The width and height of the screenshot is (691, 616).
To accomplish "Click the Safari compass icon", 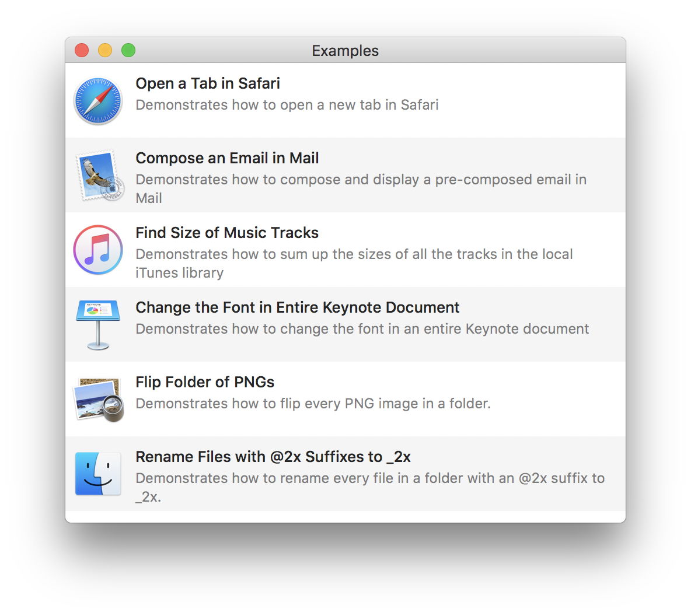I will [x=98, y=101].
